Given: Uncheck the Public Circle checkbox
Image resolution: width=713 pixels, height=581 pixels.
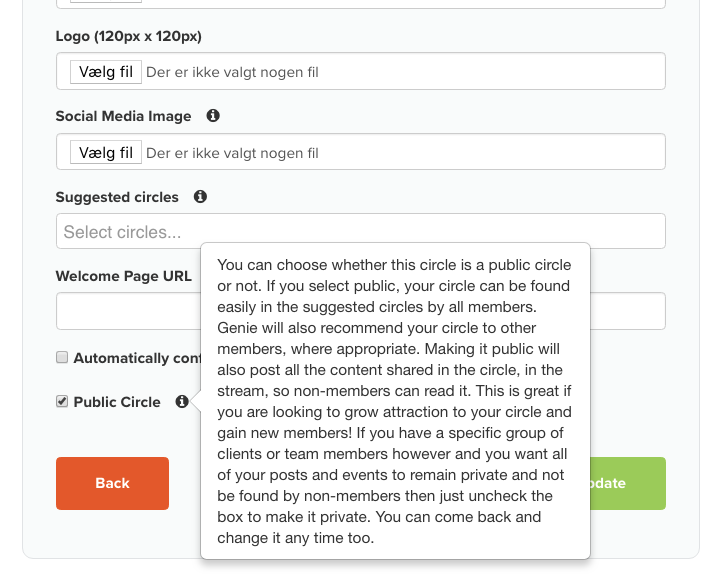Looking at the screenshot, I should point(62,401).
